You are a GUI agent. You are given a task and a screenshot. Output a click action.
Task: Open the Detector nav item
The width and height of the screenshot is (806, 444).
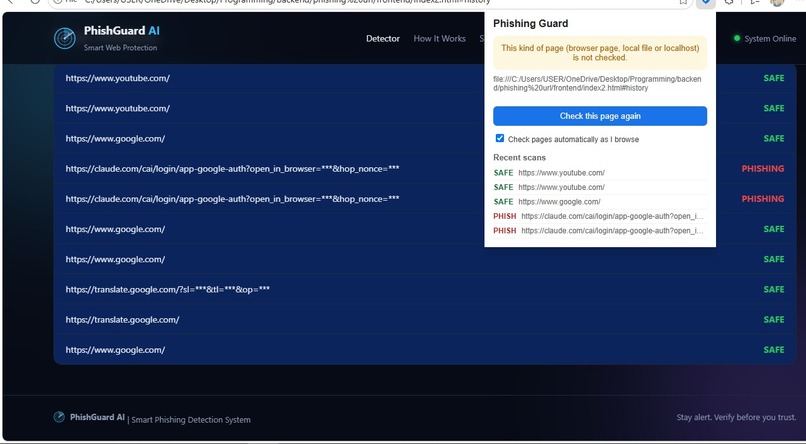[x=382, y=39]
